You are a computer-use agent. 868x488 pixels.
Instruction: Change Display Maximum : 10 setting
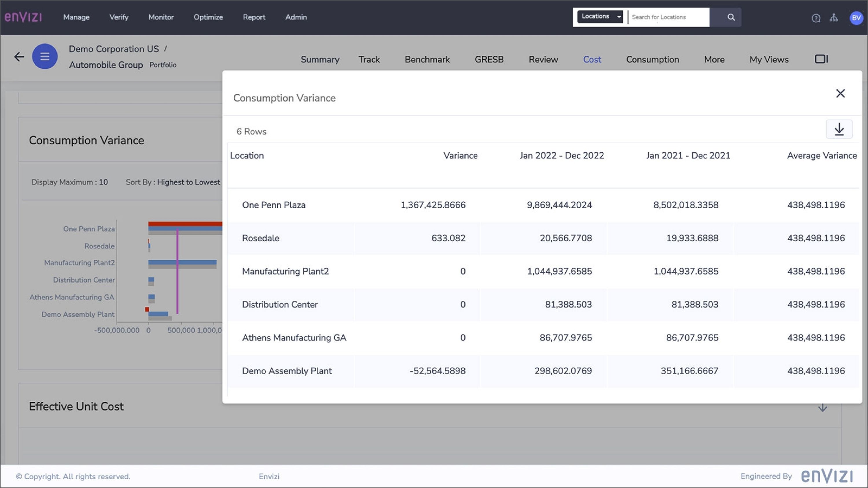point(69,182)
